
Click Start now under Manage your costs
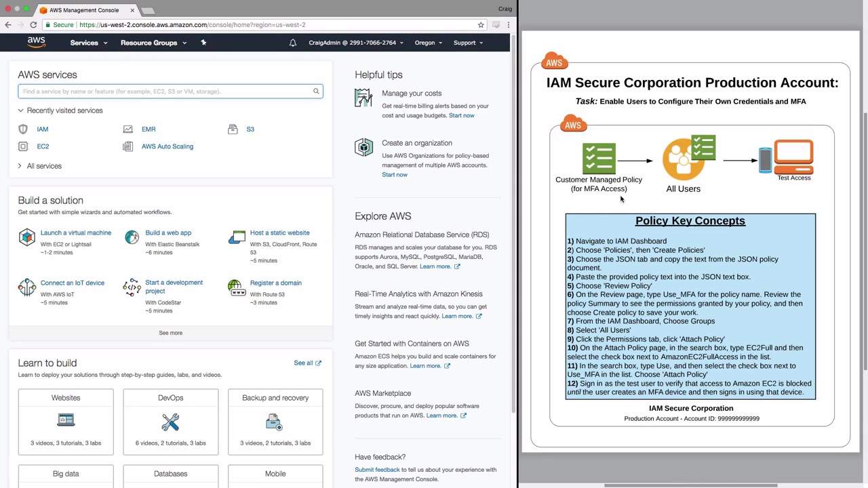click(462, 115)
